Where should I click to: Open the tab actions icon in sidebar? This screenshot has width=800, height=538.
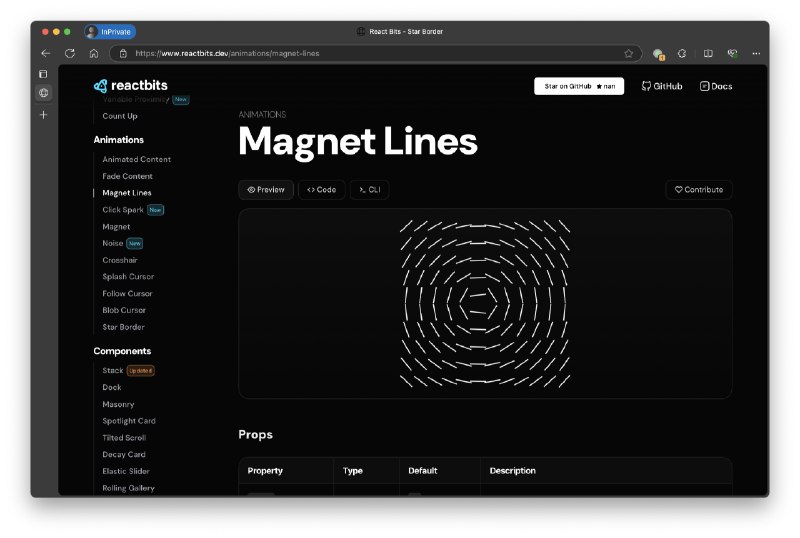(x=43, y=74)
